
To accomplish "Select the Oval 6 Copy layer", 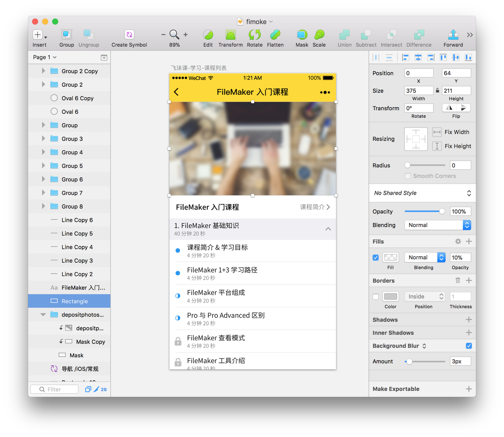I will pos(69,98).
